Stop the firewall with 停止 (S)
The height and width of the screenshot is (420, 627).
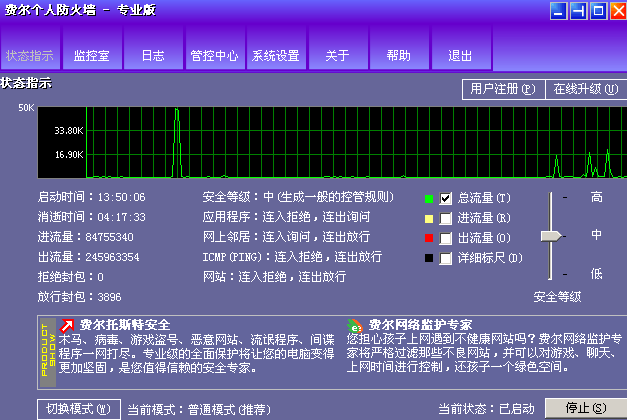click(586, 408)
